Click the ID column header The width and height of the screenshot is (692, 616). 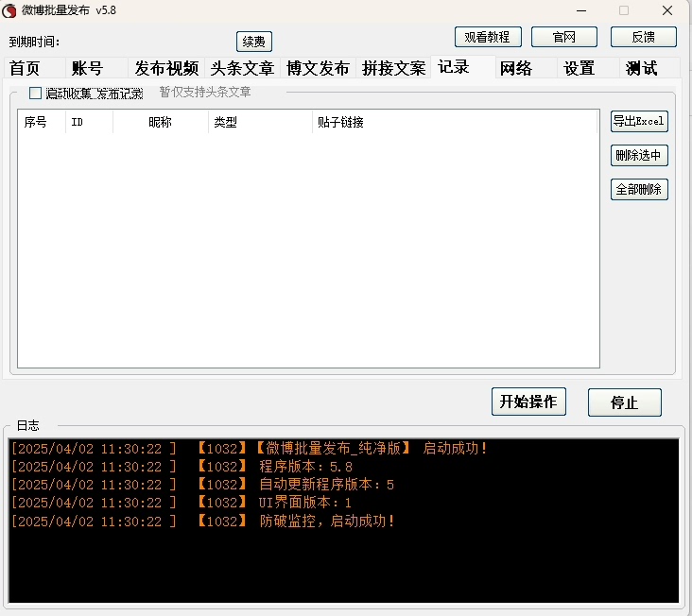89,122
